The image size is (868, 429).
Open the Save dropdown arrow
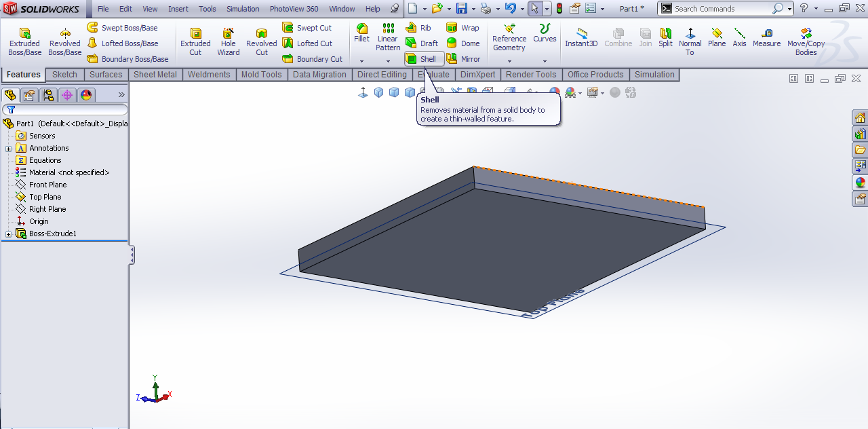click(473, 9)
